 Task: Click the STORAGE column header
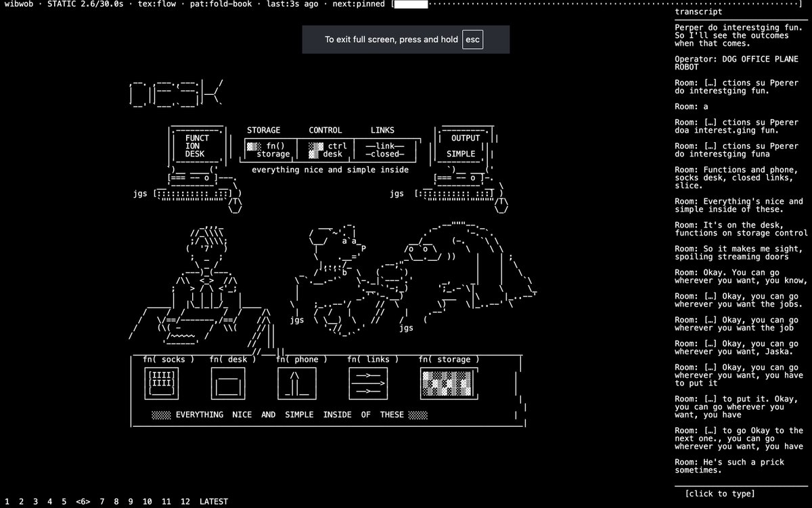pos(263,130)
